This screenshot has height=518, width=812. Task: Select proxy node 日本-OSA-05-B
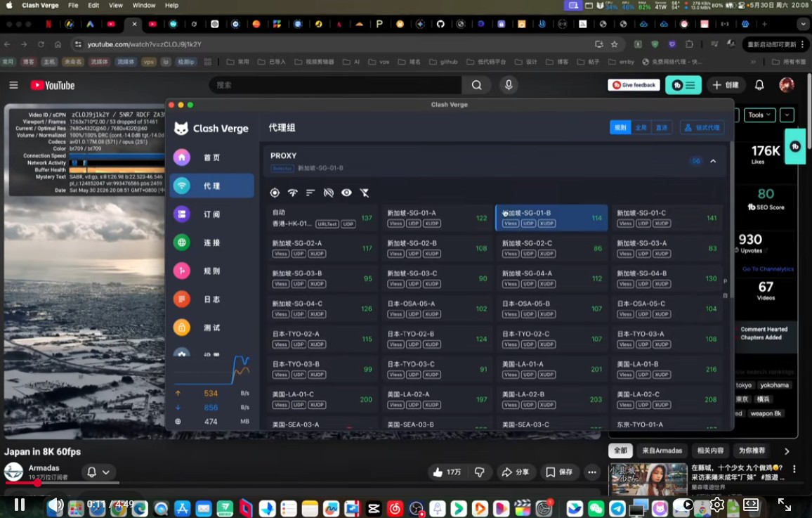552,309
